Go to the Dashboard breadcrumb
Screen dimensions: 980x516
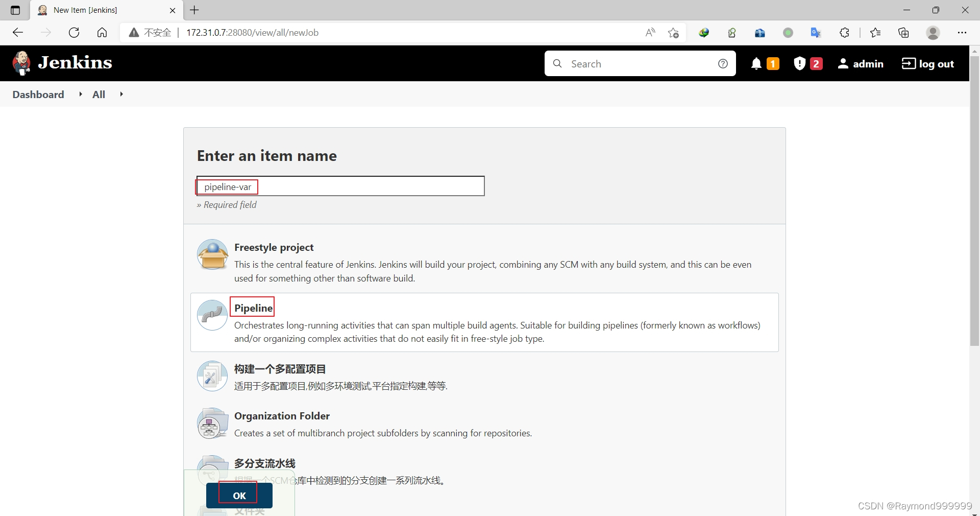(38, 95)
